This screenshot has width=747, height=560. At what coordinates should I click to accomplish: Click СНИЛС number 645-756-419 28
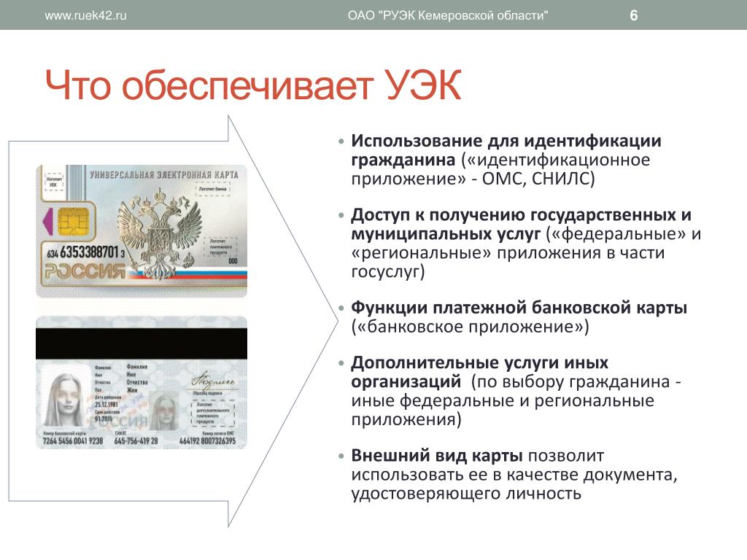click(136, 441)
